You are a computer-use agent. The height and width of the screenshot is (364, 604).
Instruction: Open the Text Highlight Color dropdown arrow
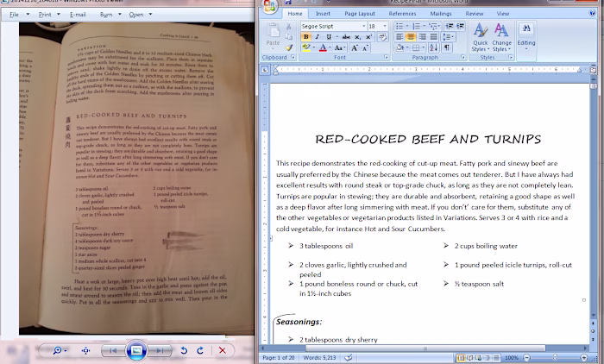[314, 47]
